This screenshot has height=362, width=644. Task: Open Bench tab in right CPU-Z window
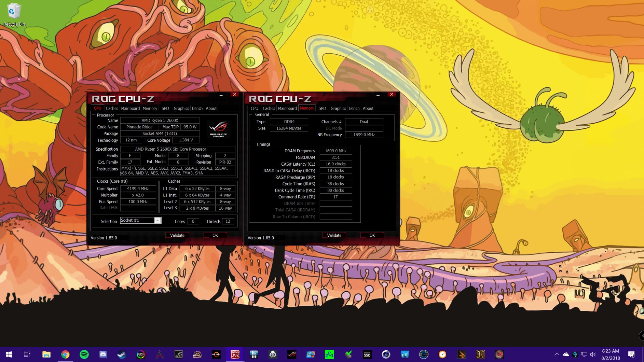(354, 108)
